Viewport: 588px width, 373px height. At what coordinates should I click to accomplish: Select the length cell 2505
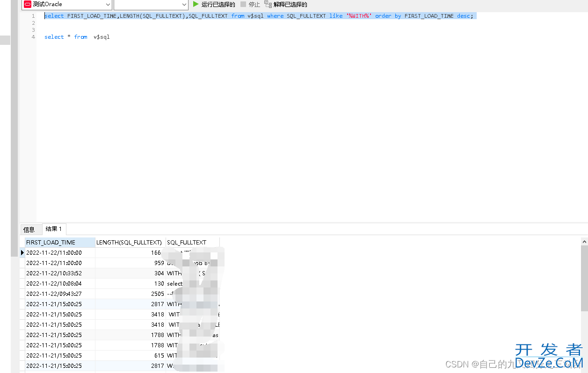(x=131, y=294)
